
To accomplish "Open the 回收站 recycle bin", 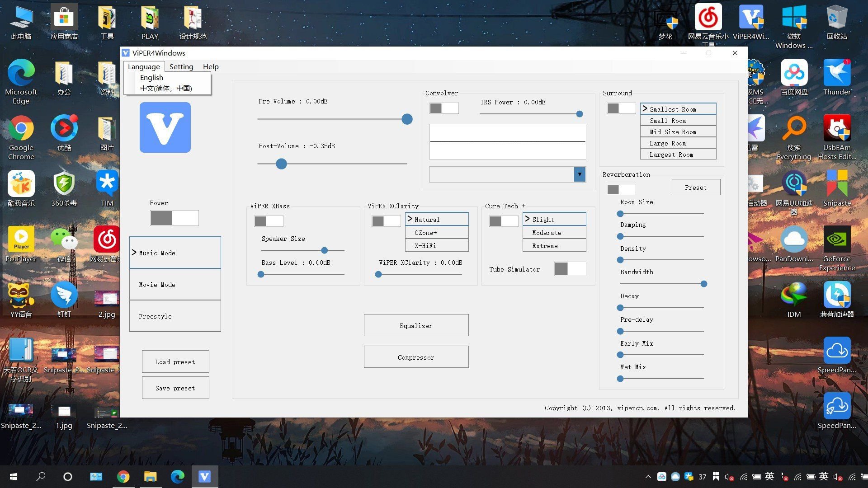I will (x=837, y=23).
